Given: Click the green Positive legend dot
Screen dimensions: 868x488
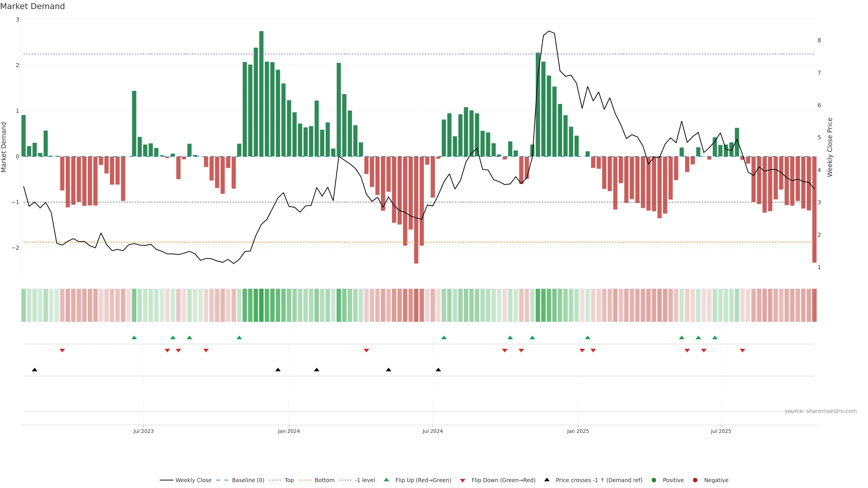Looking at the screenshot, I should click(x=654, y=480).
